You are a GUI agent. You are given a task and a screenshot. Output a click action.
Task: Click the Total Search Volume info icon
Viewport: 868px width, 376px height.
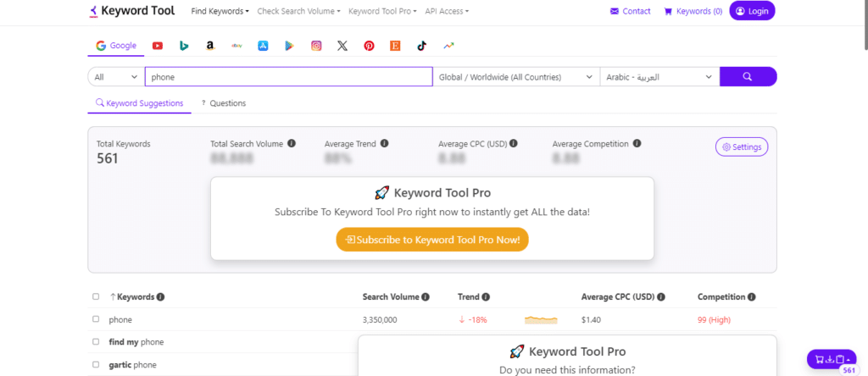[292, 144]
